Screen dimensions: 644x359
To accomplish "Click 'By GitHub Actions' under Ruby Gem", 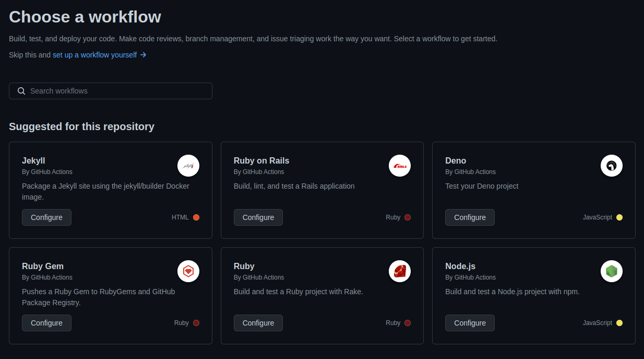I will 47,277.
